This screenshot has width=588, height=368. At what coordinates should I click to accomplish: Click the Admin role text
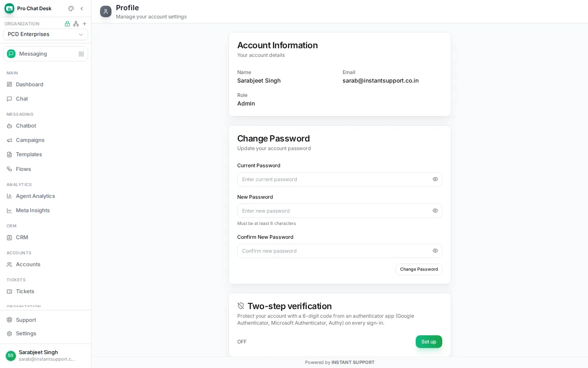click(246, 104)
